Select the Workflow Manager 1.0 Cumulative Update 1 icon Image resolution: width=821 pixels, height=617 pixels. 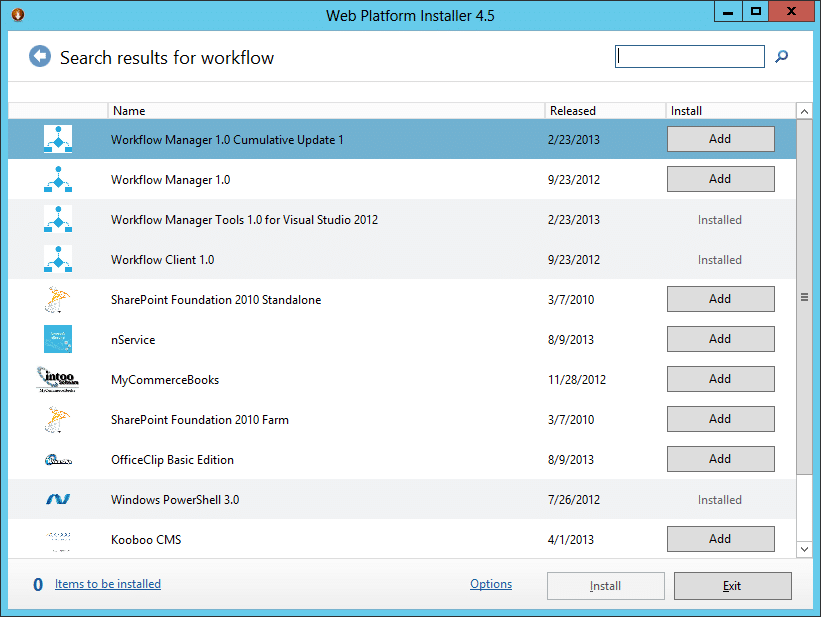tap(58, 139)
